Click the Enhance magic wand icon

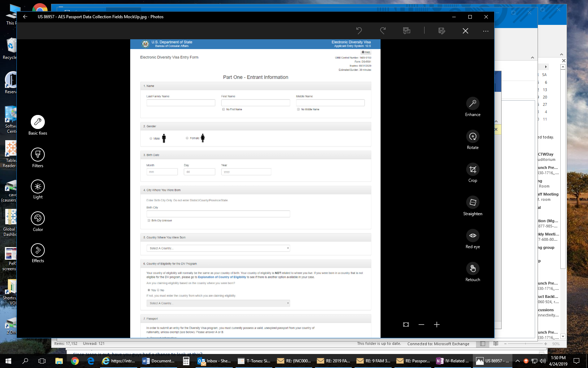(472, 103)
